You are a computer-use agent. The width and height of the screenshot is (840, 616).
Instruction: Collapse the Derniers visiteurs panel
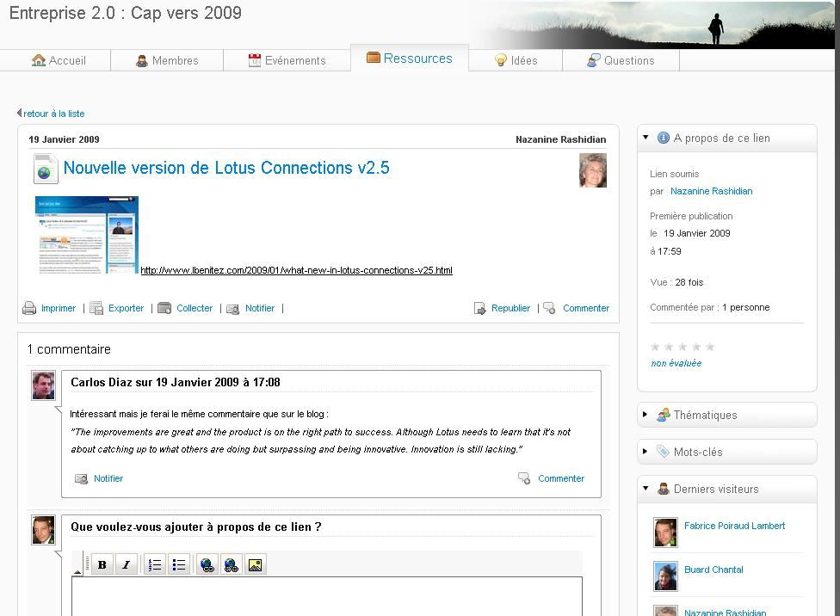[645, 488]
